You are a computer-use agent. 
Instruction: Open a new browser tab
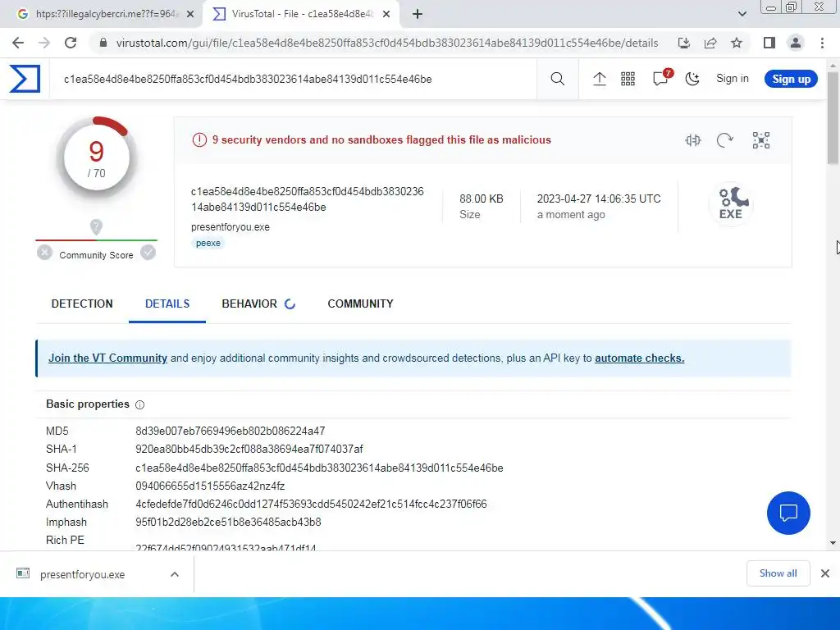tap(418, 15)
